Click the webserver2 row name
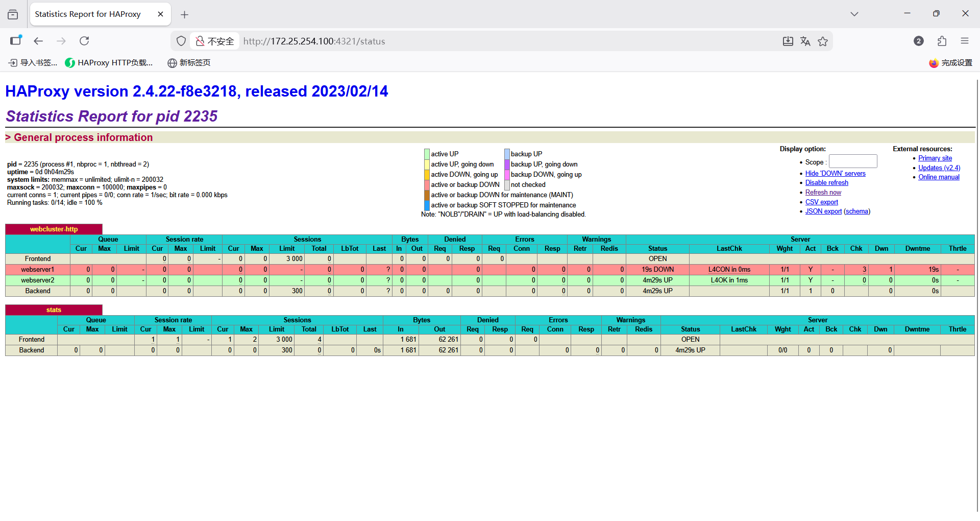This screenshot has width=980, height=521. [x=38, y=280]
